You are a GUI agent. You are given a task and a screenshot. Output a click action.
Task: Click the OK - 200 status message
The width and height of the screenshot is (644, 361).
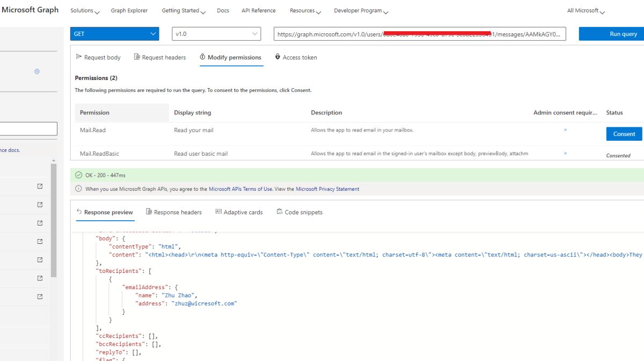click(x=105, y=176)
